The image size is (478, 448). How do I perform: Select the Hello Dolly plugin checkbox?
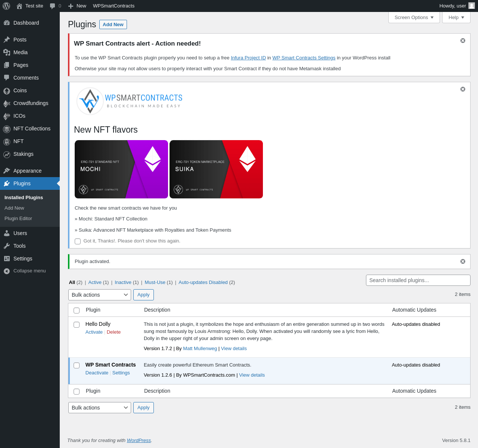[x=77, y=325]
